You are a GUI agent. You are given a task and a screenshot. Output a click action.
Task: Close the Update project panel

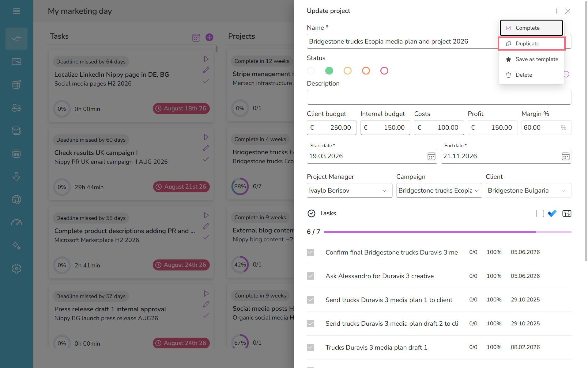pos(568,11)
